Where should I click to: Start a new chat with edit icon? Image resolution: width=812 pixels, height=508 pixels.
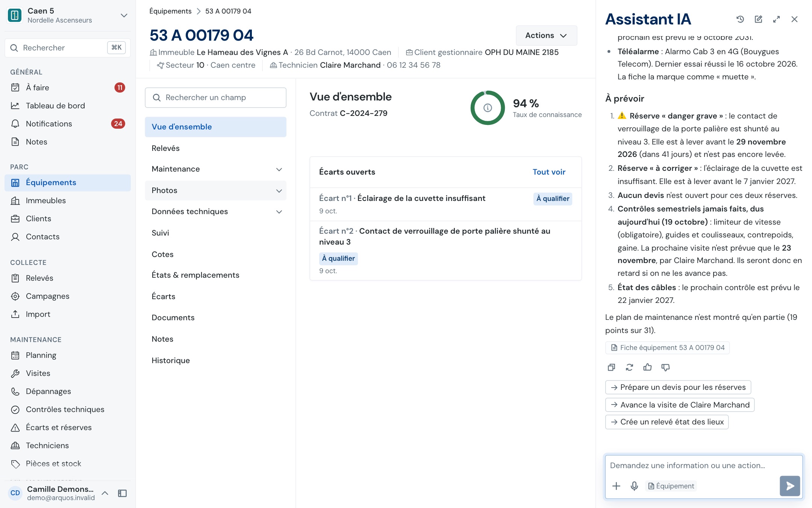tap(758, 19)
